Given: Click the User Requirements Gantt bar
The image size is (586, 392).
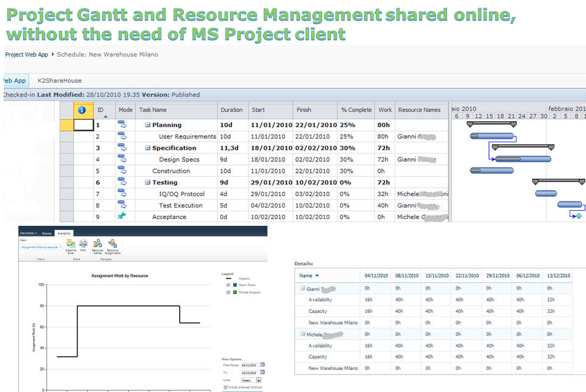Looking at the screenshot, I should point(492,136).
